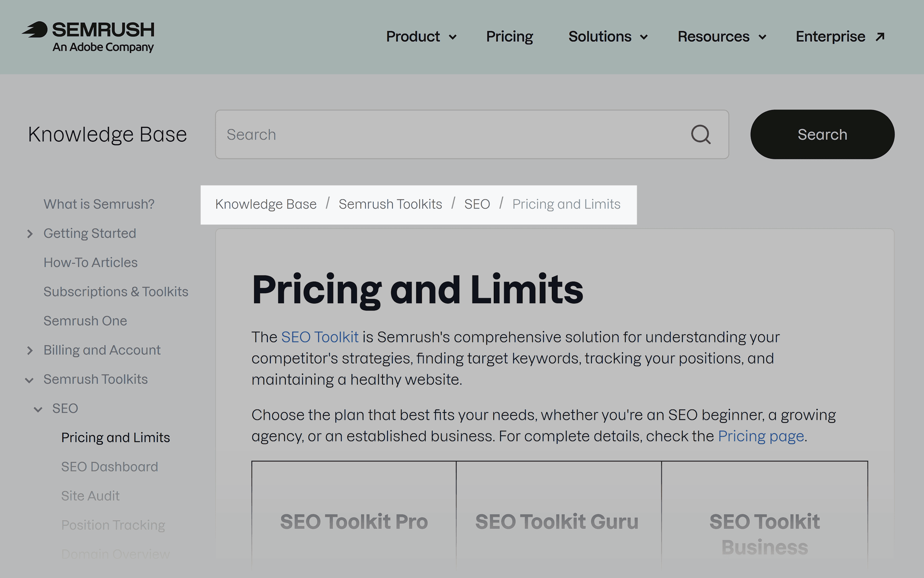Click the Pricing and Limits page title
Image resolution: width=924 pixels, height=578 pixels.
417,290
